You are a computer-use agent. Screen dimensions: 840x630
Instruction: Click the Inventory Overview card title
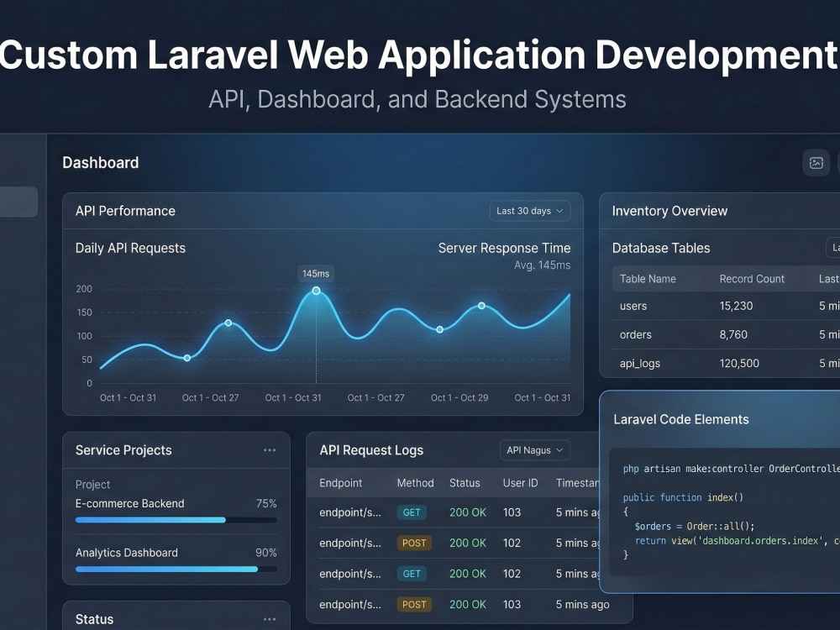[669, 211]
